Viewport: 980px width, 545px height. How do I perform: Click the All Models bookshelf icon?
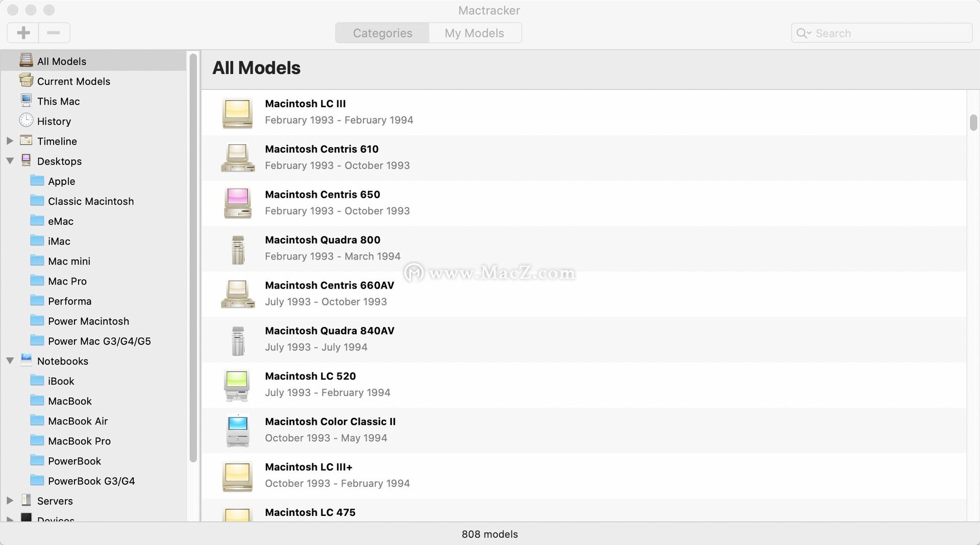click(x=26, y=60)
